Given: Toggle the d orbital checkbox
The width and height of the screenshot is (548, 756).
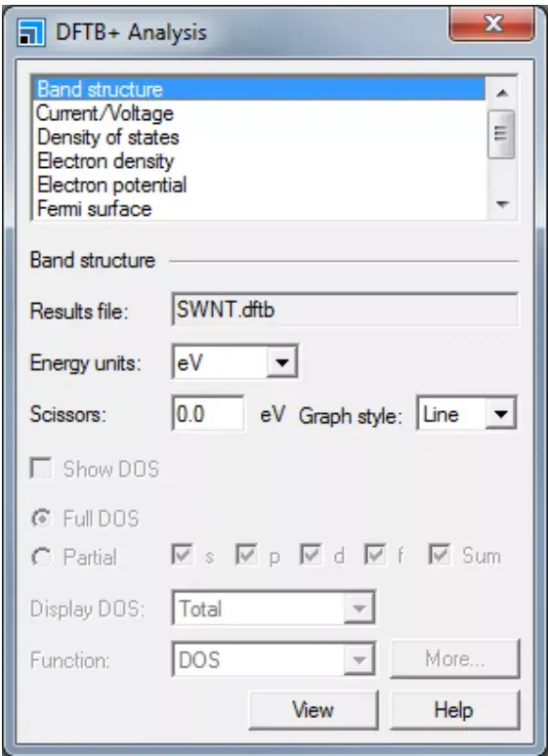Looking at the screenshot, I should pos(311,555).
